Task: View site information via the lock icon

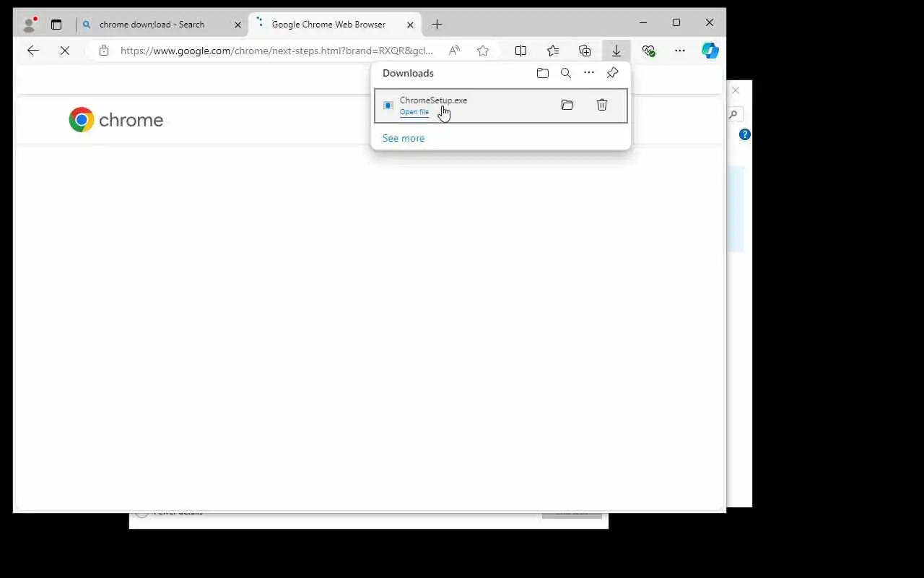Action: (x=104, y=51)
